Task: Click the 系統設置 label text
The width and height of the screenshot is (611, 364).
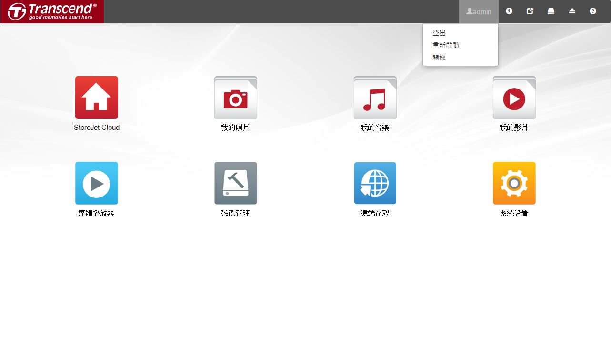Action: [x=514, y=213]
